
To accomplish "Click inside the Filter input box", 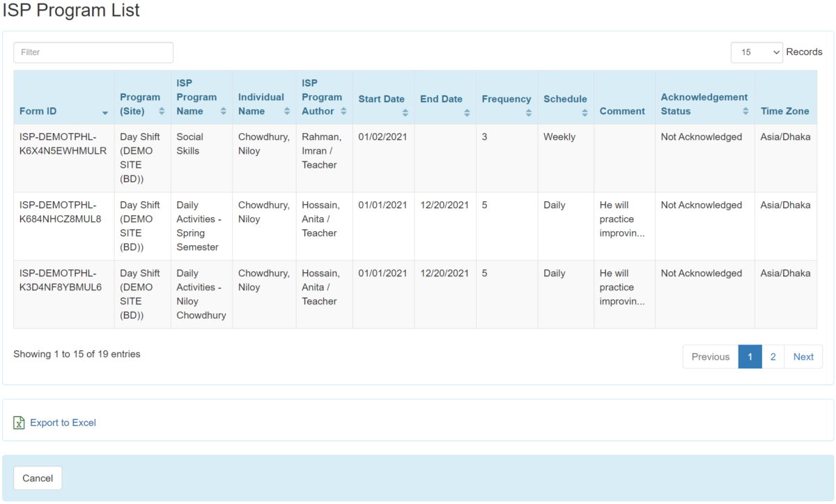I will click(x=93, y=52).
